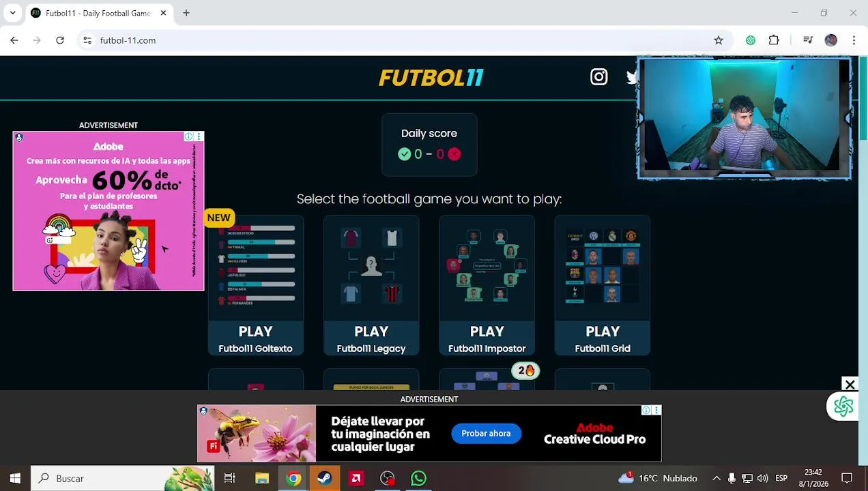Click the red wrong-answers cross icon
The width and height of the screenshot is (868, 491).
coord(454,154)
